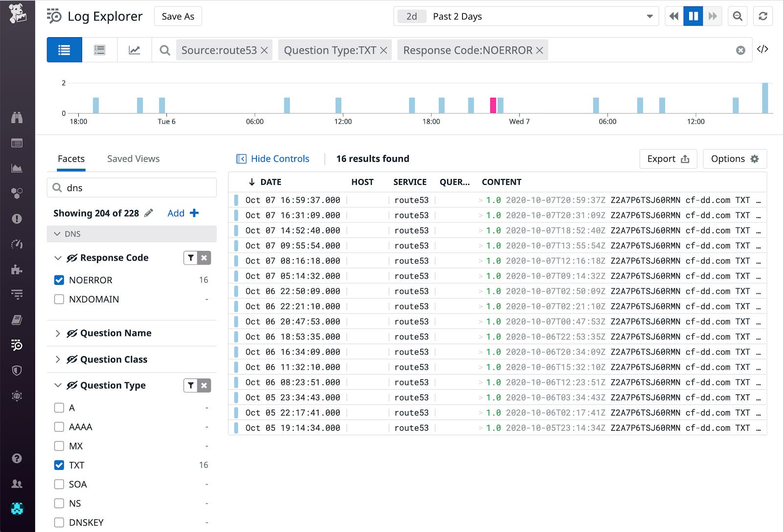
Task: Enable the NXDOMAIN checkbox
Action: click(59, 299)
